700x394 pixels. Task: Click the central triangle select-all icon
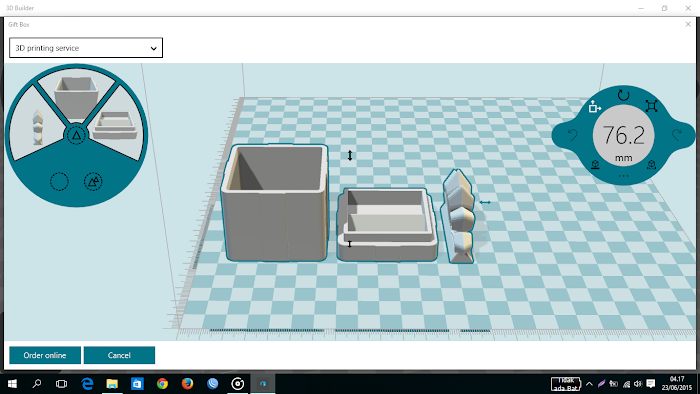(x=76, y=135)
